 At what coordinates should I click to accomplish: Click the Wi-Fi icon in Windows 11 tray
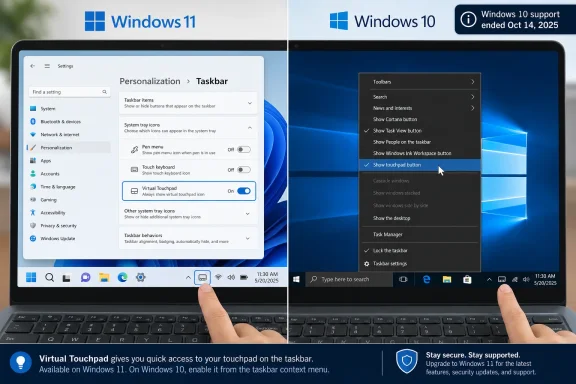click(218, 277)
